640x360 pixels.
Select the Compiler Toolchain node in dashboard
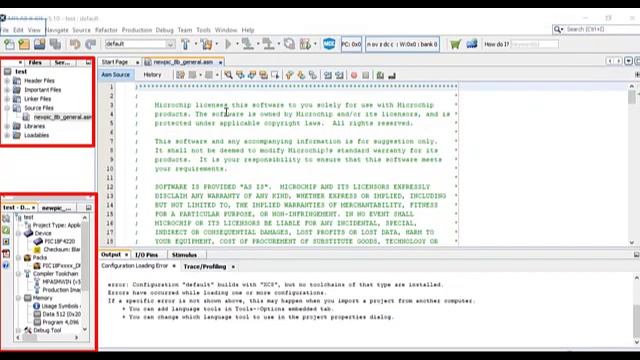(56, 273)
